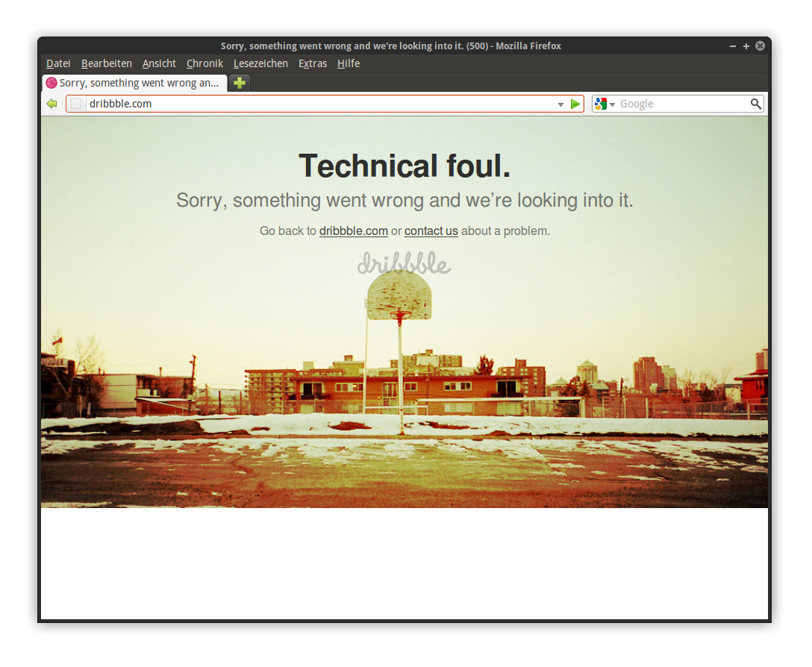Viewport: 812px width, 667px height.
Task: Close the Firefox window
Action: point(760,46)
